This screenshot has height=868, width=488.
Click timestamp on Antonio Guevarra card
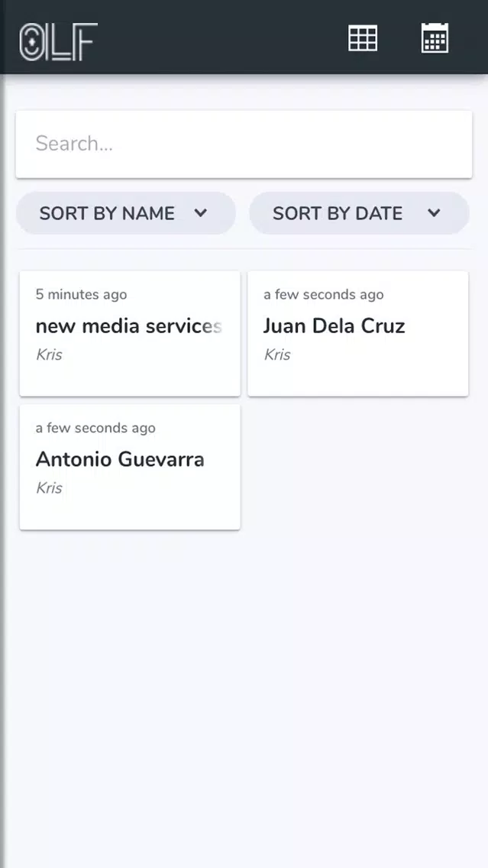pyautogui.click(x=95, y=428)
